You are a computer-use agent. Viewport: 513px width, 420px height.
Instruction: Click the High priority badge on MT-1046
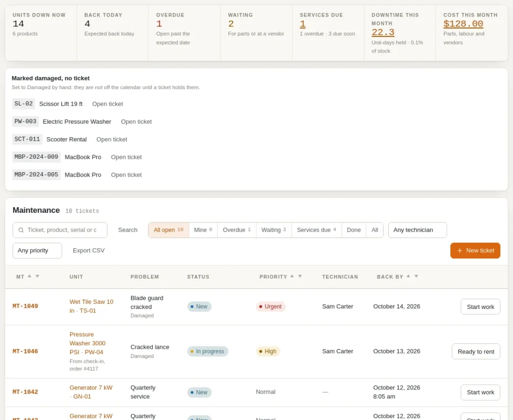pyautogui.click(x=268, y=351)
